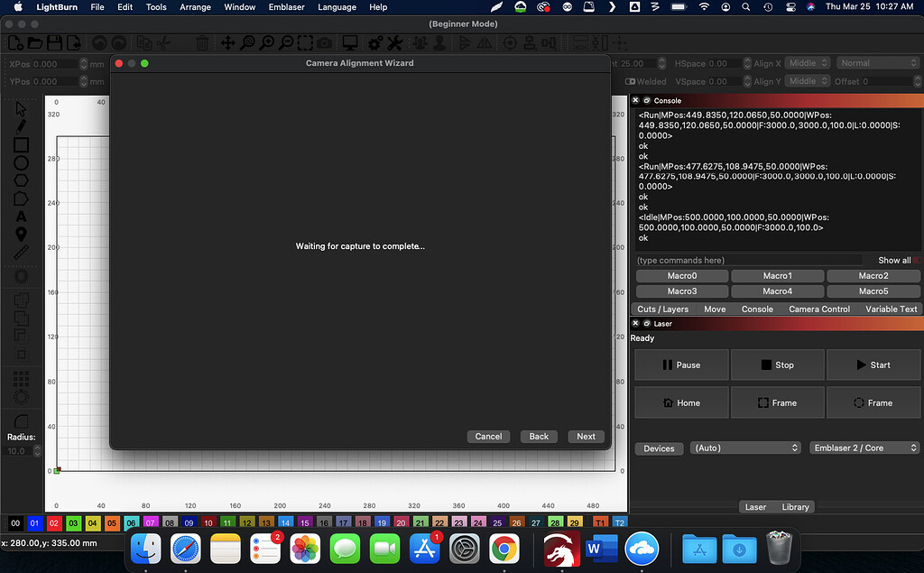Select the arrow selection tool

click(21, 109)
